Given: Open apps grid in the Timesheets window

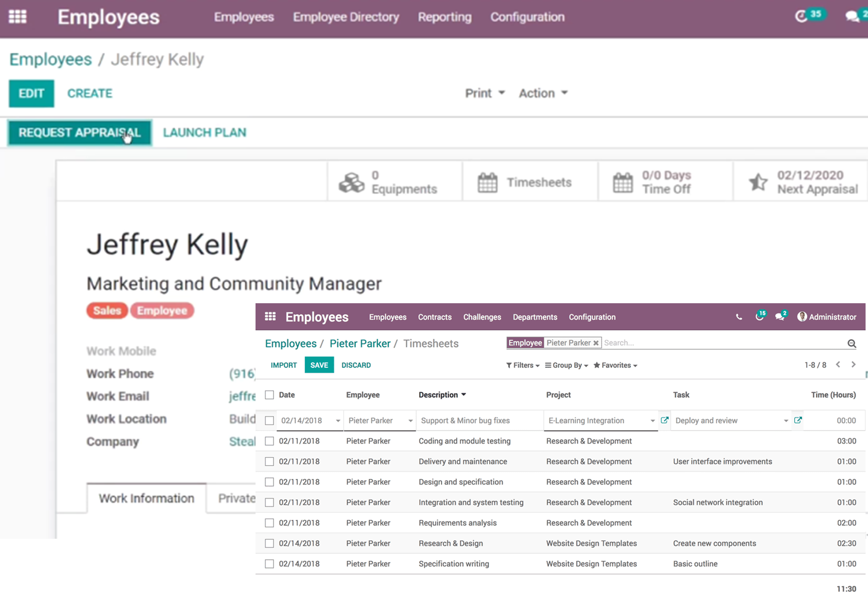Looking at the screenshot, I should pyautogui.click(x=270, y=317).
